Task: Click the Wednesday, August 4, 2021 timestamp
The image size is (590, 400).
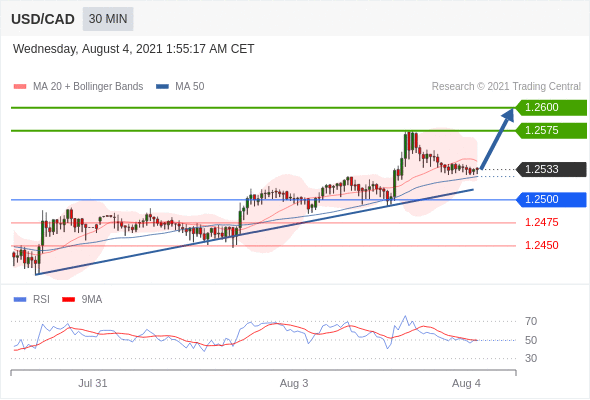Action: tap(134, 49)
